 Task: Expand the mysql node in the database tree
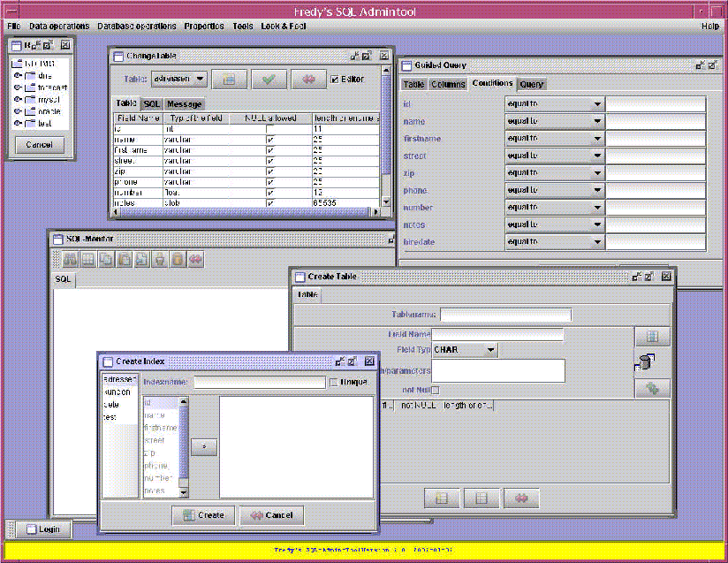[18, 99]
